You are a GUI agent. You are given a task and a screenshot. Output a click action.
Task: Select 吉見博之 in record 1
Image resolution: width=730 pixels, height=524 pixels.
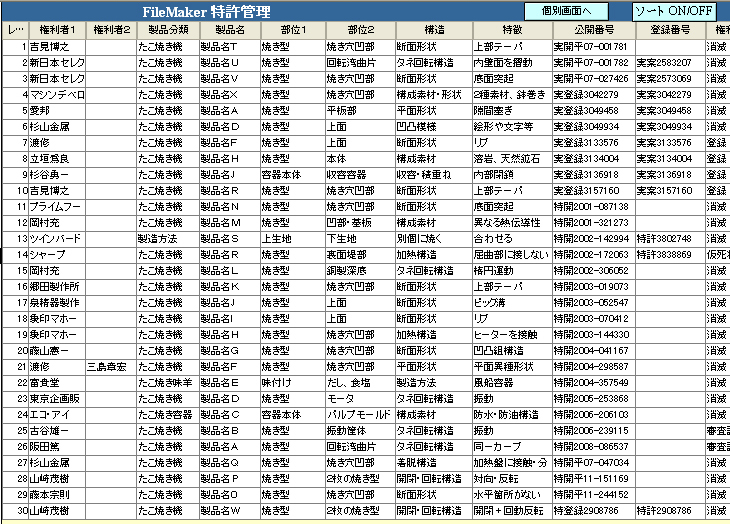pyautogui.click(x=57, y=47)
